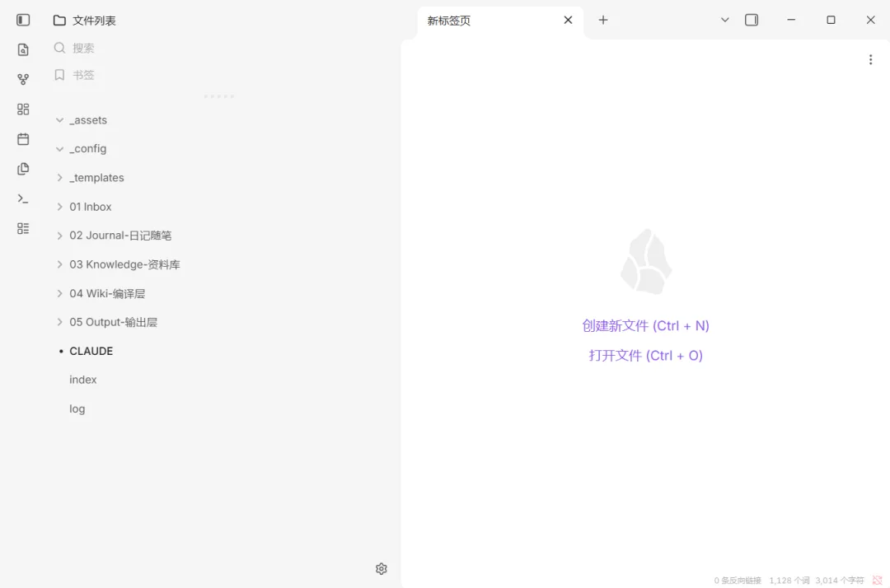Open the index note
The height and width of the screenshot is (588, 890).
(83, 380)
